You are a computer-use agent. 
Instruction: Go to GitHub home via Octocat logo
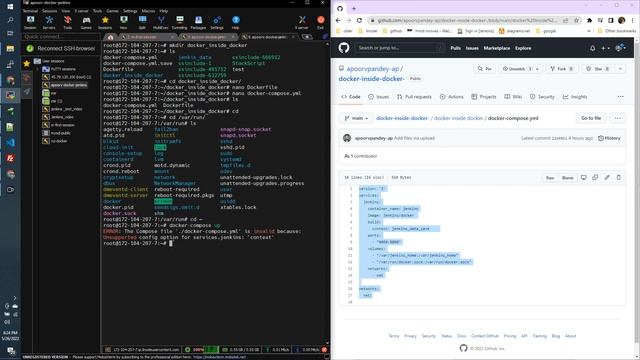coord(344,48)
